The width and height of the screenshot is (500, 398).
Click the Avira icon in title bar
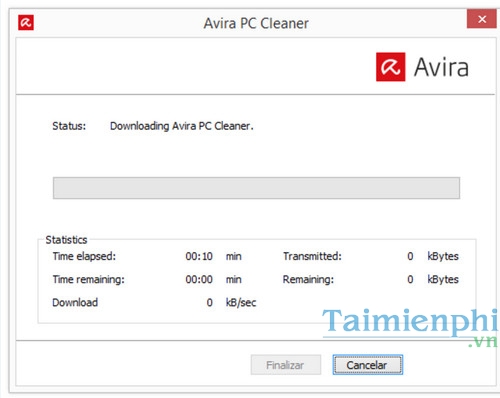pos(26,23)
